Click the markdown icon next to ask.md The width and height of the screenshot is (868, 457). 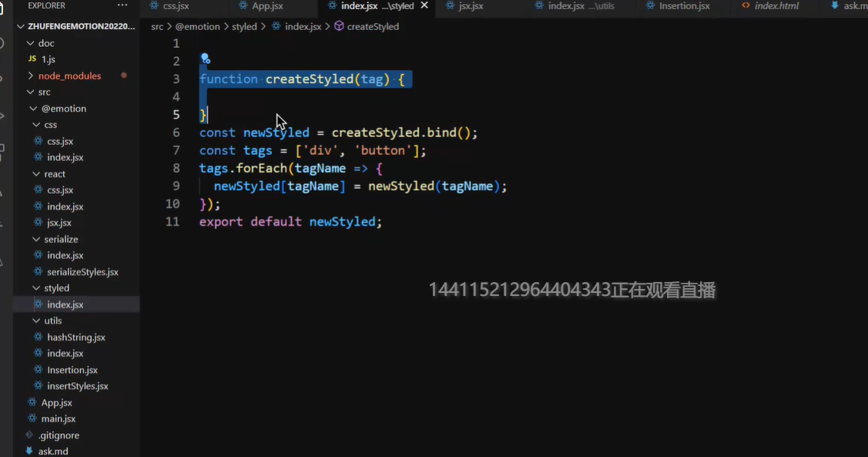(29, 451)
